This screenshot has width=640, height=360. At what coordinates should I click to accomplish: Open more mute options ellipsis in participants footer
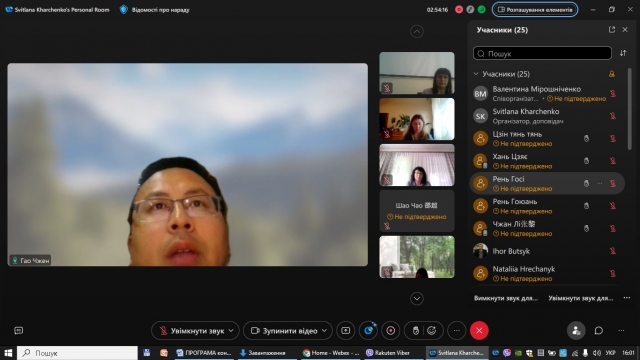click(627, 298)
